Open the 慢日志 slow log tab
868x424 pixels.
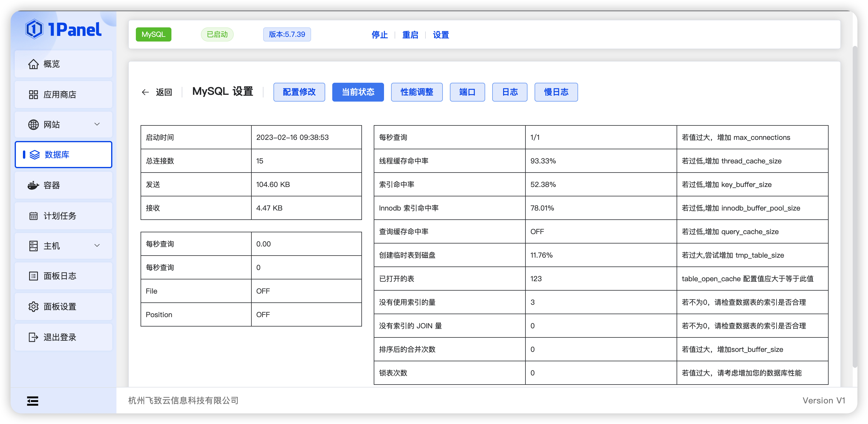[556, 92]
